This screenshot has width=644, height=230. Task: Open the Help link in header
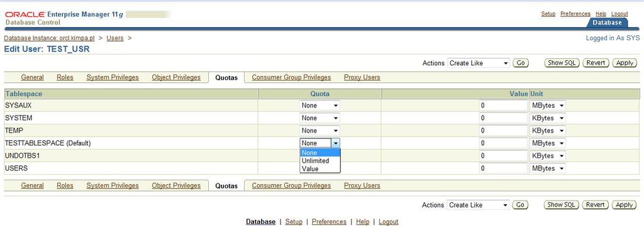coord(601,14)
